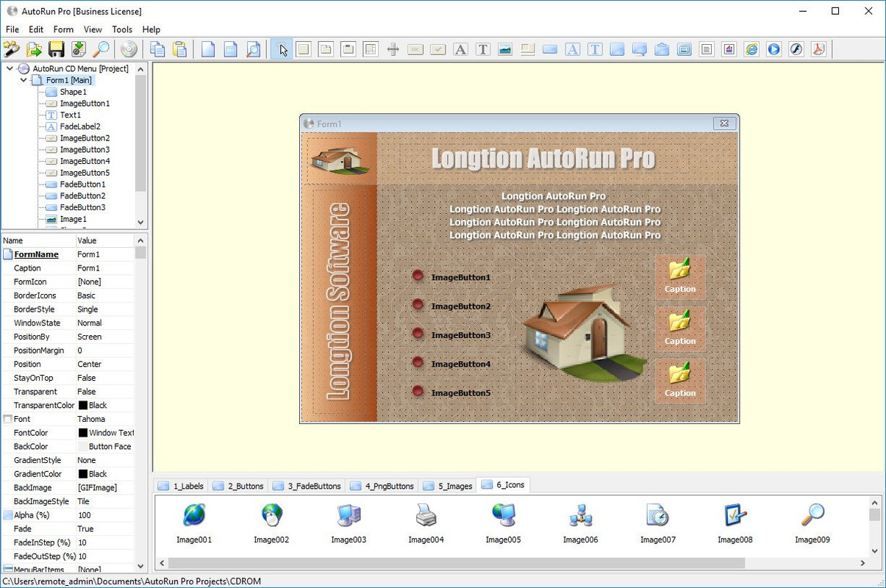886x588 pixels.
Task: Click the property grid scroll down arrow
Action: [x=140, y=567]
